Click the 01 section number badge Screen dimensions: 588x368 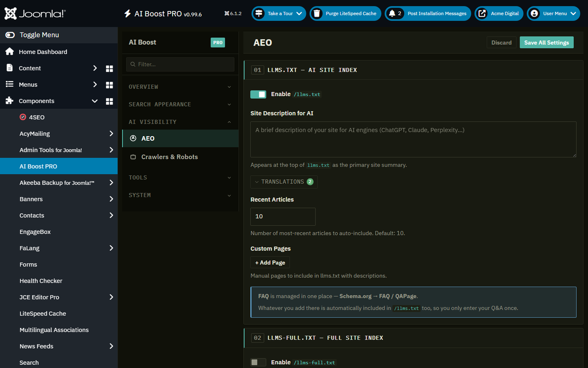(x=258, y=70)
